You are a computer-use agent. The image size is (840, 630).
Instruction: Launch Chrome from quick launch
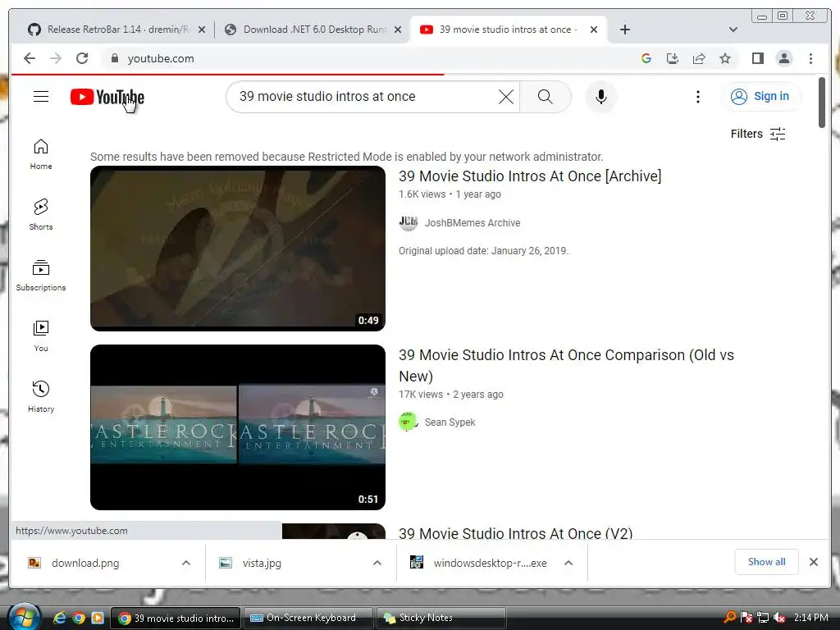[79, 618]
